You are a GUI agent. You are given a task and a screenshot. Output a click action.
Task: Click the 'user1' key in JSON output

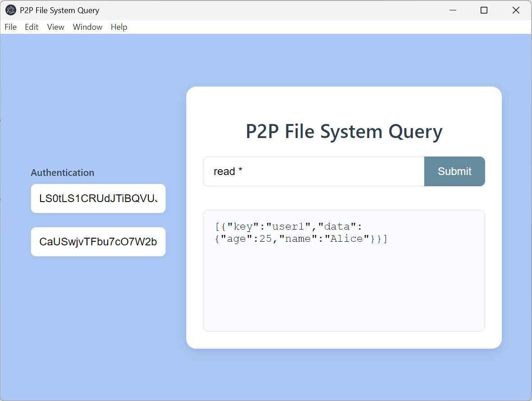289,226
